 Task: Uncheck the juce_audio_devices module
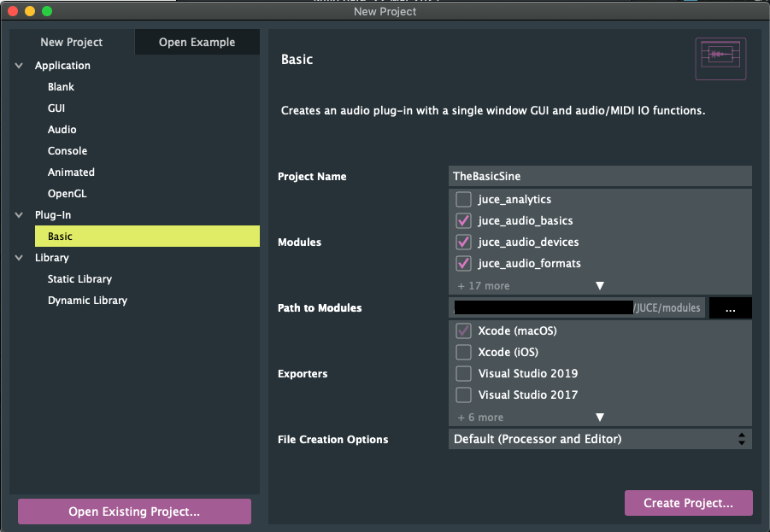coord(463,242)
